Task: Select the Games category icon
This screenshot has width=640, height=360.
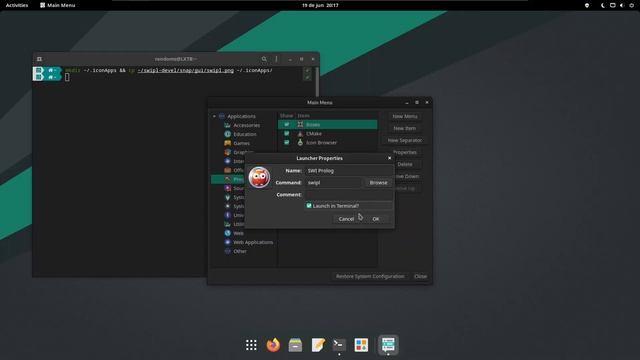Action: coord(227,143)
